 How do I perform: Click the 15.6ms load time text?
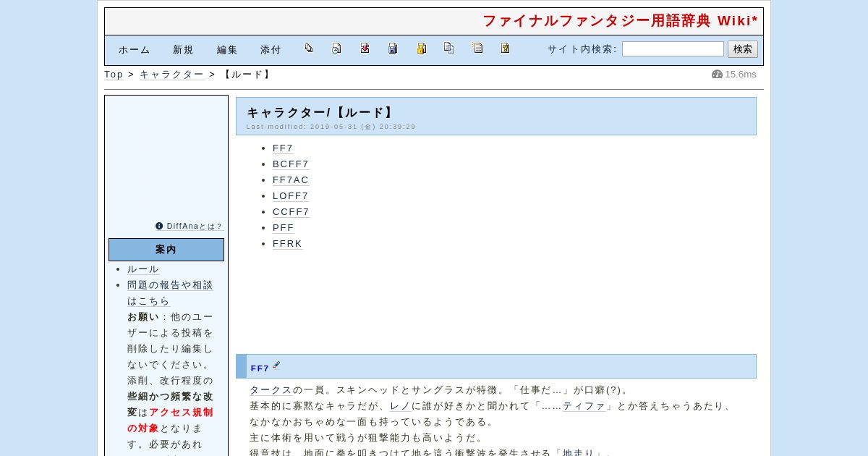click(741, 75)
